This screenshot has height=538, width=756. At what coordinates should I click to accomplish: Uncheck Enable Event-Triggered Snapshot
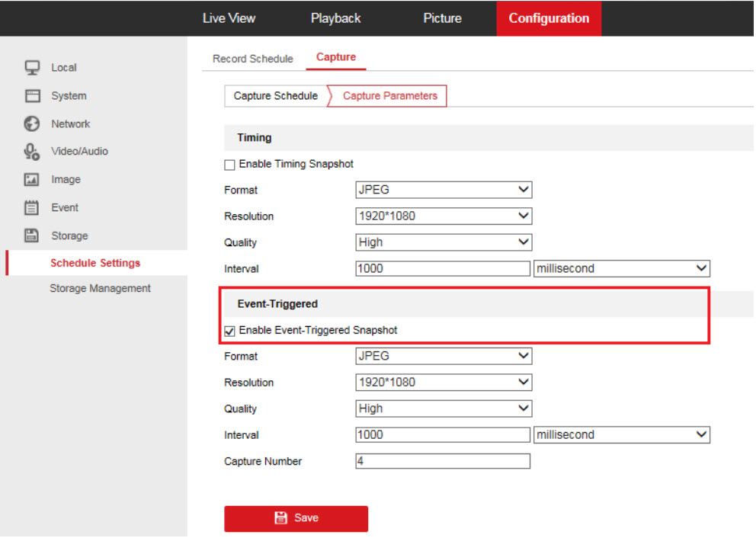coord(229,331)
